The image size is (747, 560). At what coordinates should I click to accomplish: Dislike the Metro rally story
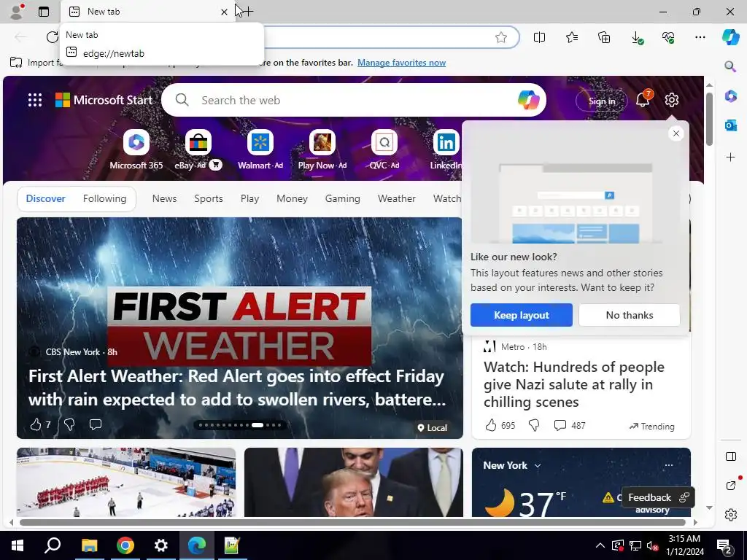[x=534, y=425]
